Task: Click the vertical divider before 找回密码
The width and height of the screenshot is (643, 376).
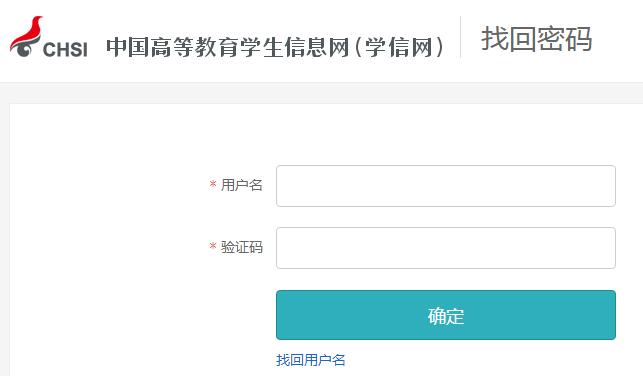Action: (x=461, y=37)
